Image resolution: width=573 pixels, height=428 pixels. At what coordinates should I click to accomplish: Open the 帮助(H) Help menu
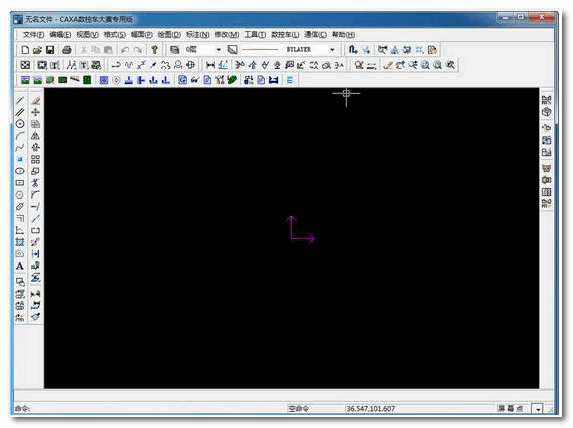(x=343, y=35)
